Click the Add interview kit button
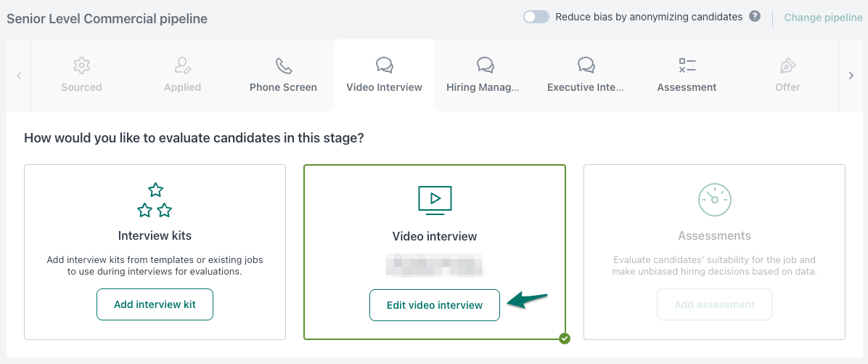868x364 pixels. (x=155, y=305)
